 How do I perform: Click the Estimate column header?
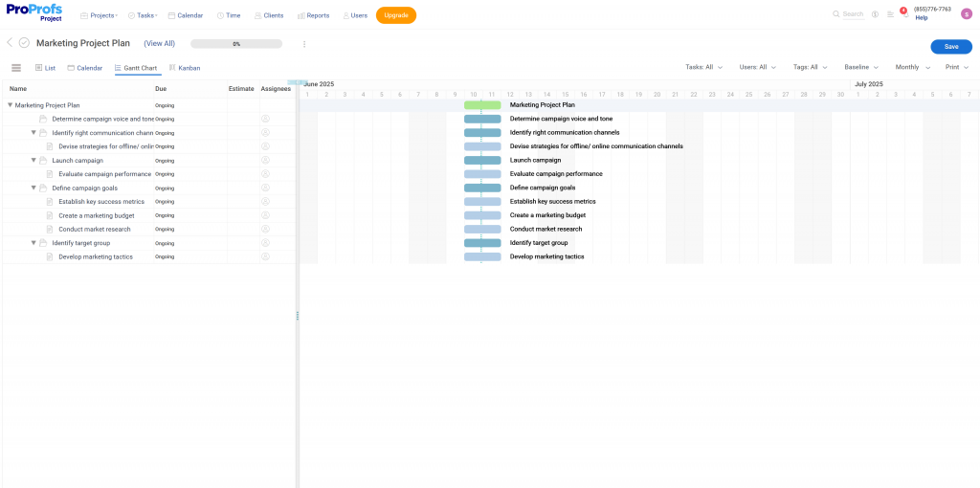(241, 89)
